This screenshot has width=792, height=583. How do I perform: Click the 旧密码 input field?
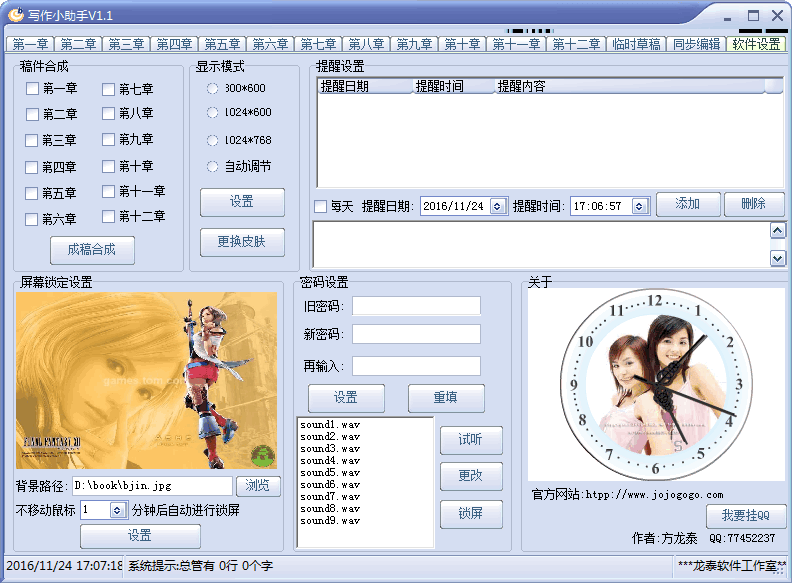pos(416,306)
